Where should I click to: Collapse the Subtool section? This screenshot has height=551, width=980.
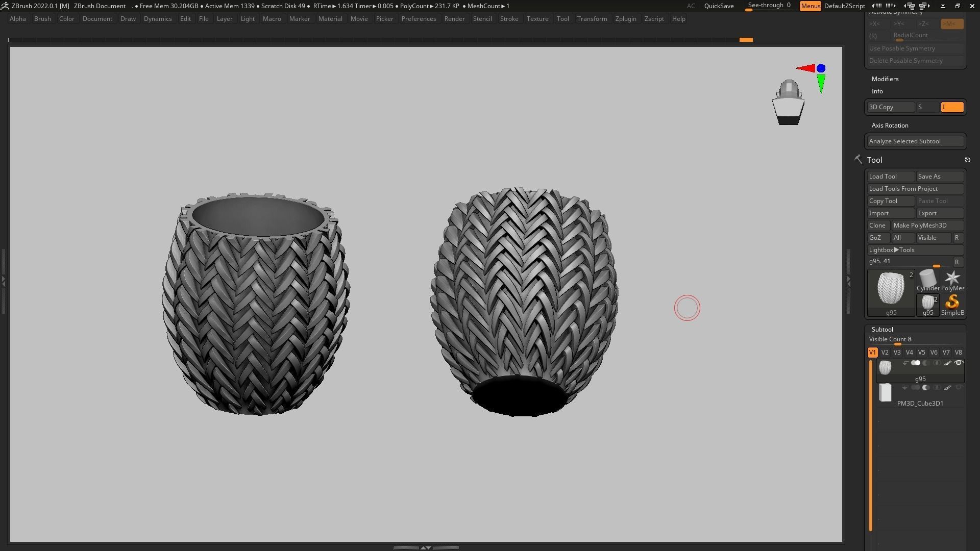(x=882, y=330)
